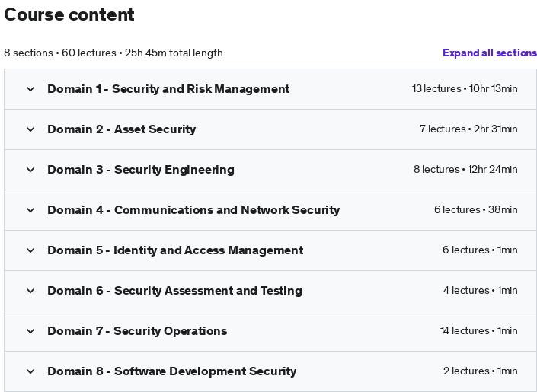Open Domain 8 - Software Development Security title
The image size is (537, 392).
172,371
